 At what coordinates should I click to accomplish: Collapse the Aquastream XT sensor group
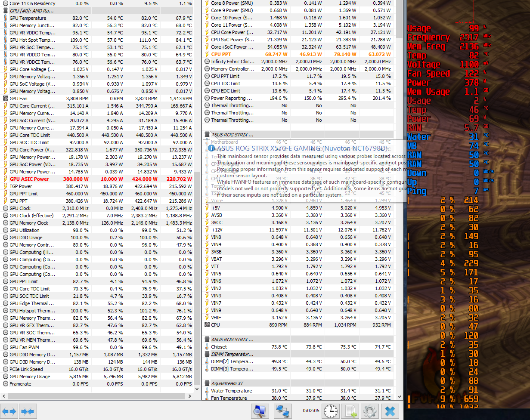pyautogui.click(x=207, y=383)
